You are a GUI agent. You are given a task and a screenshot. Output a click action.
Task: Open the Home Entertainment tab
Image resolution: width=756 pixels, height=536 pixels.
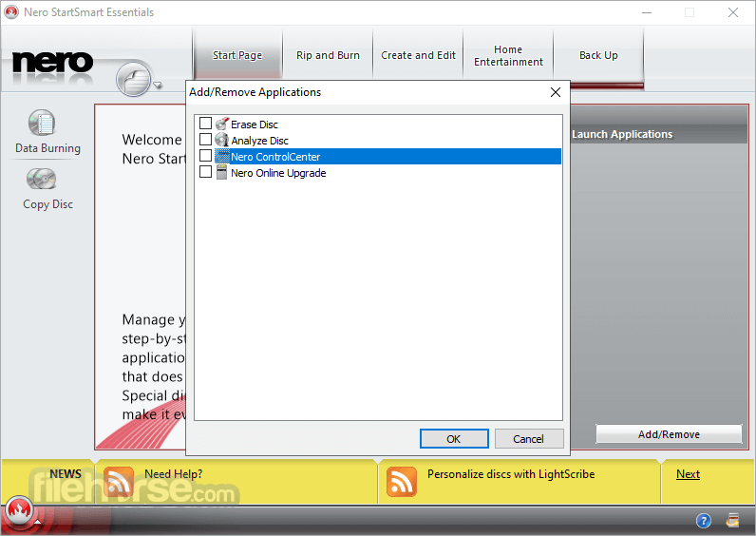point(508,55)
